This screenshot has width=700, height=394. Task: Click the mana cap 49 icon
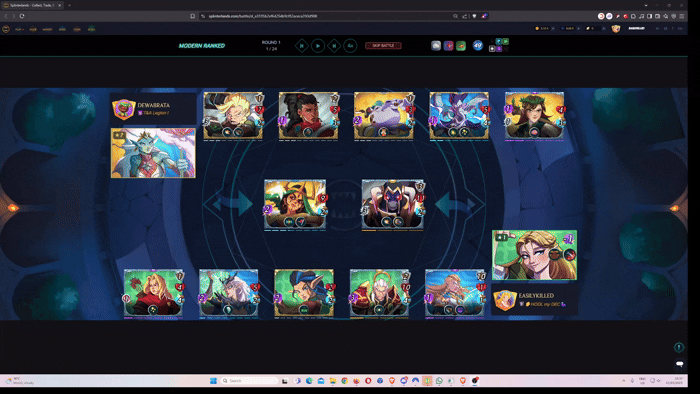pyautogui.click(x=478, y=46)
